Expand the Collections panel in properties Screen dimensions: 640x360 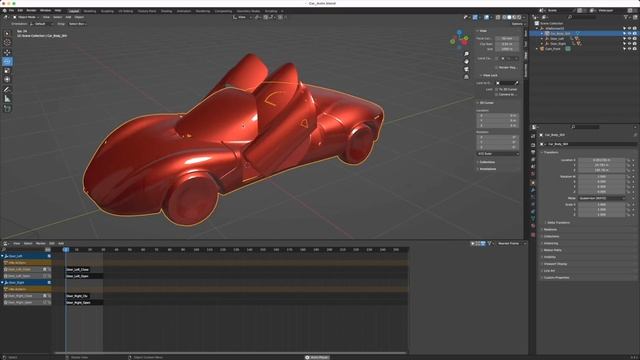[551, 236]
